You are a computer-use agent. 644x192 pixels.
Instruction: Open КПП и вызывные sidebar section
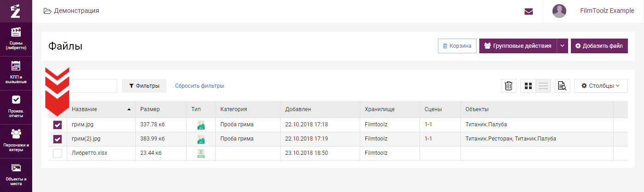point(16,73)
